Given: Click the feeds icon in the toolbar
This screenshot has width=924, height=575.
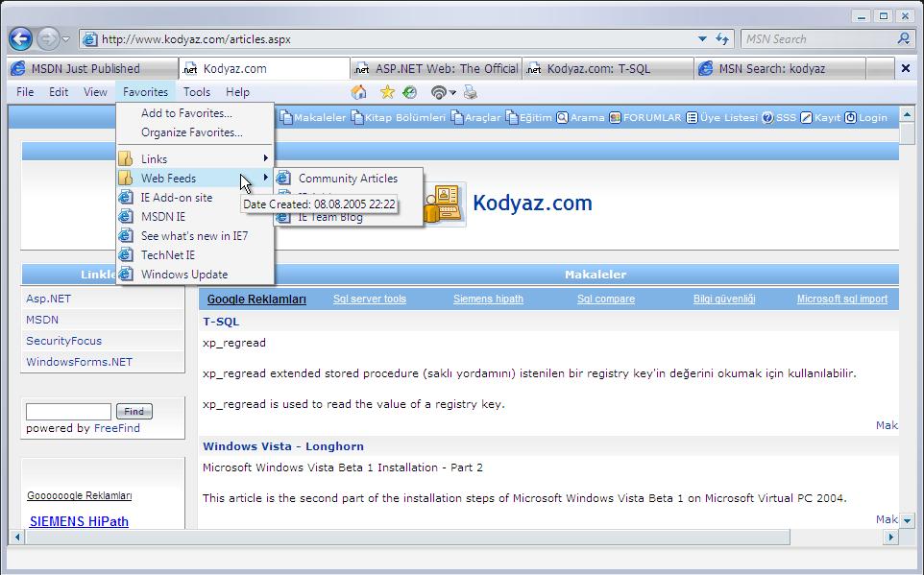Looking at the screenshot, I should click(439, 92).
